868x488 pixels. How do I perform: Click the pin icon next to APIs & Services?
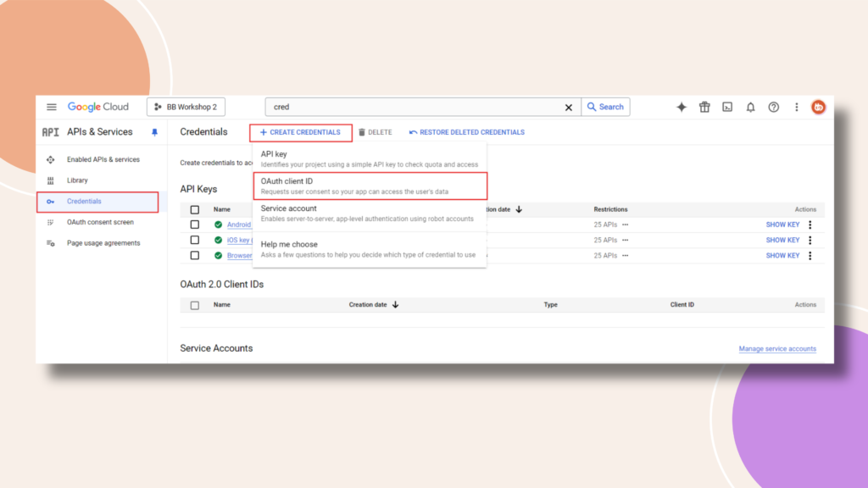coord(154,132)
